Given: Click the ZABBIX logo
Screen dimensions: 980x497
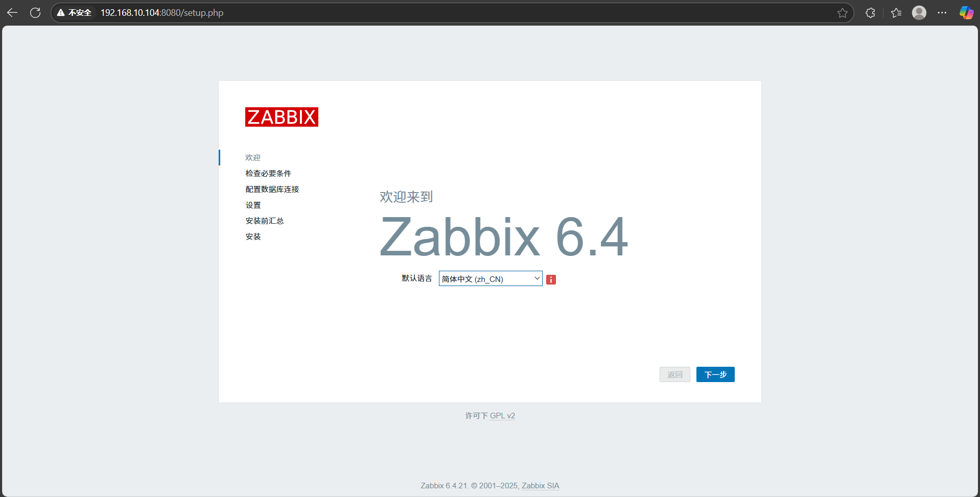Looking at the screenshot, I should click(282, 117).
